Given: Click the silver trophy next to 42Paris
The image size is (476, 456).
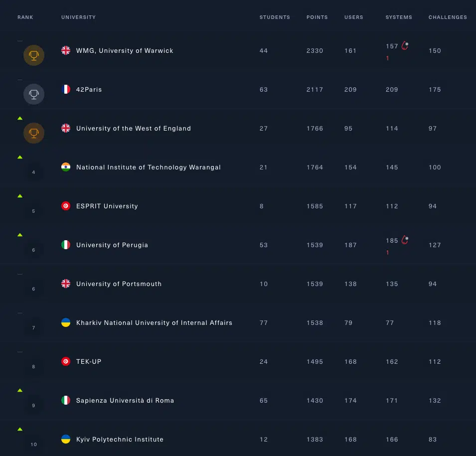Looking at the screenshot, I should tap(34, 94).
